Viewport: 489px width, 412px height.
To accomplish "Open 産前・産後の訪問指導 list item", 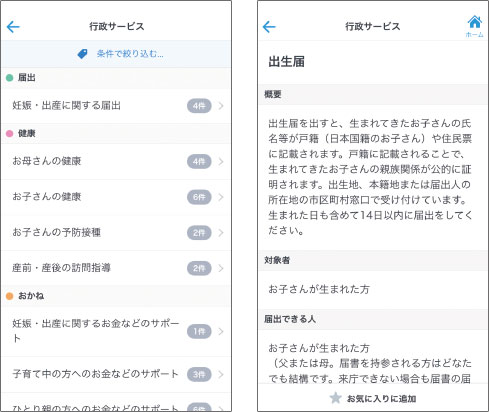I will 116,268.
